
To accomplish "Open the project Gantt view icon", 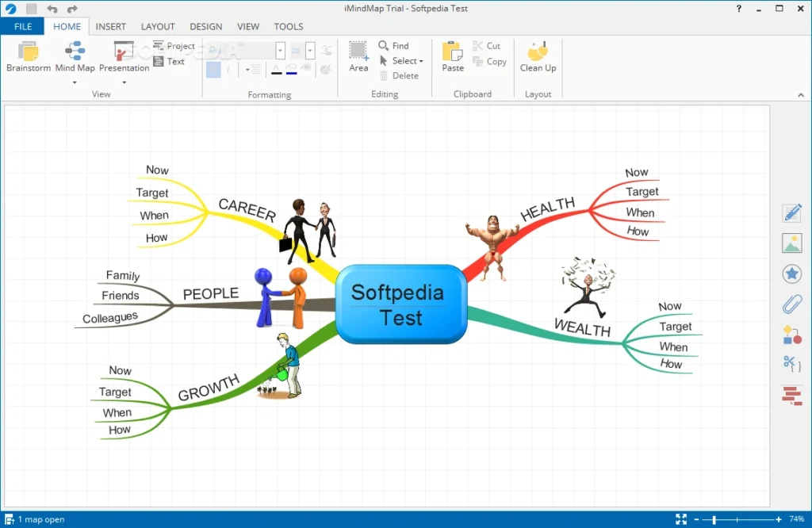I will pos(791,395).
